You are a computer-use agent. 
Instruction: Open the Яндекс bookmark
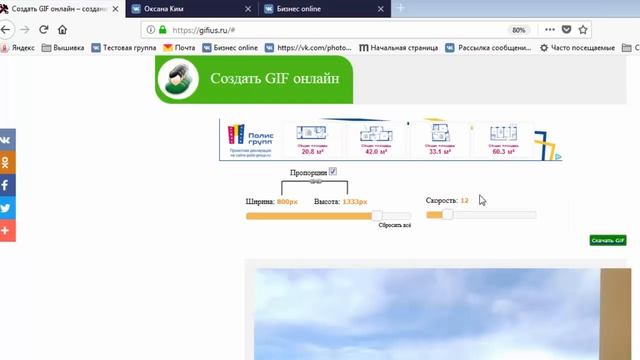click(18, 48)
